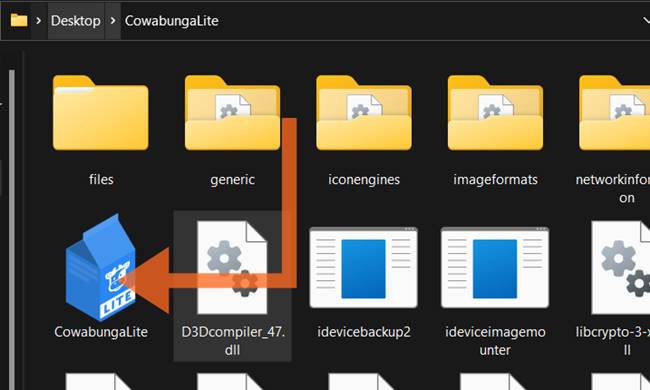Select the idevicebackup2 application icon
This screenshot has height=390, width=650.
coord(364,268)
